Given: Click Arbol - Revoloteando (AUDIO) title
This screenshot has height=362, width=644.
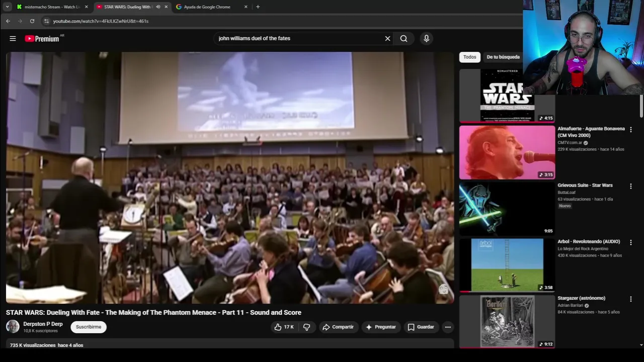Looking at the screenshot, I should 589,241.
